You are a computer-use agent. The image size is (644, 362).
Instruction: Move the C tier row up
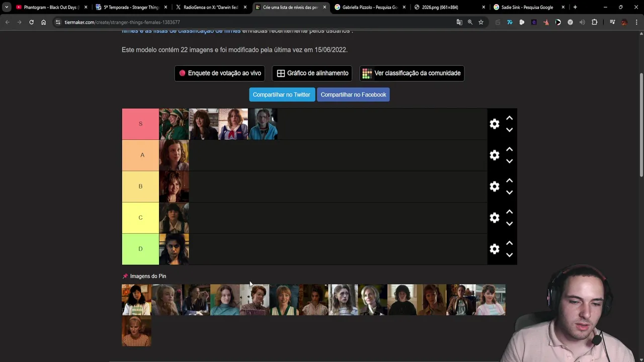pyautogui.click(x=509, y=212)
